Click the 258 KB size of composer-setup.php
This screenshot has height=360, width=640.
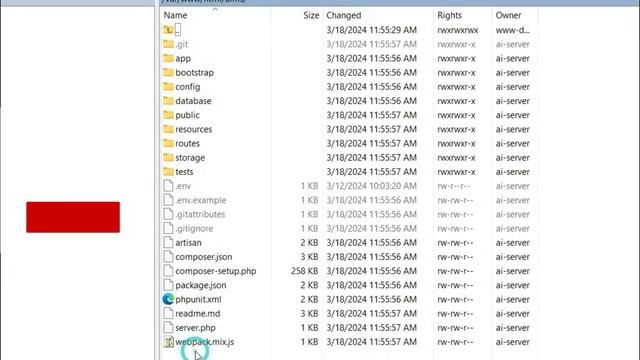tap(304, 271)
